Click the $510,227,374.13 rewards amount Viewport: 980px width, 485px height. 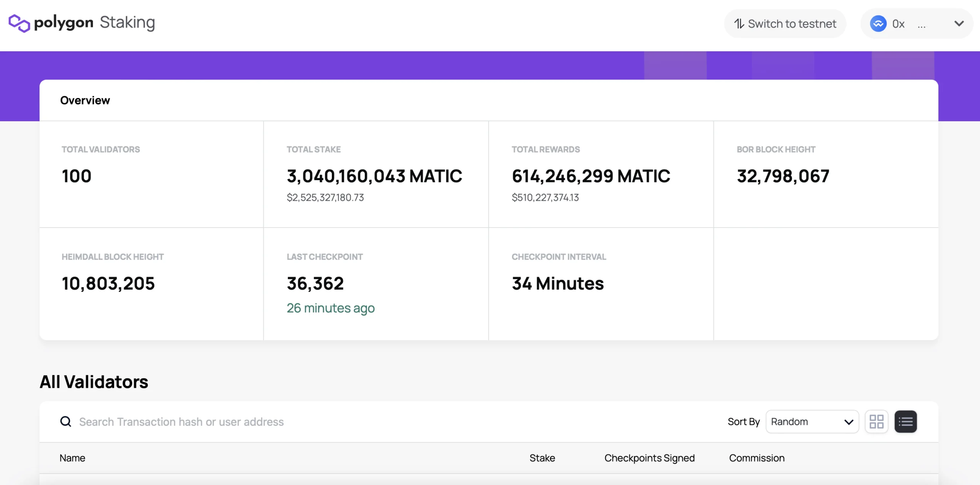545,197
